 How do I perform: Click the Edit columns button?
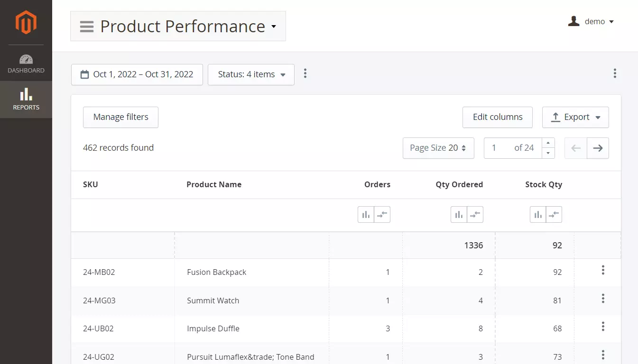pyautogui.click(x=497, y=117)
